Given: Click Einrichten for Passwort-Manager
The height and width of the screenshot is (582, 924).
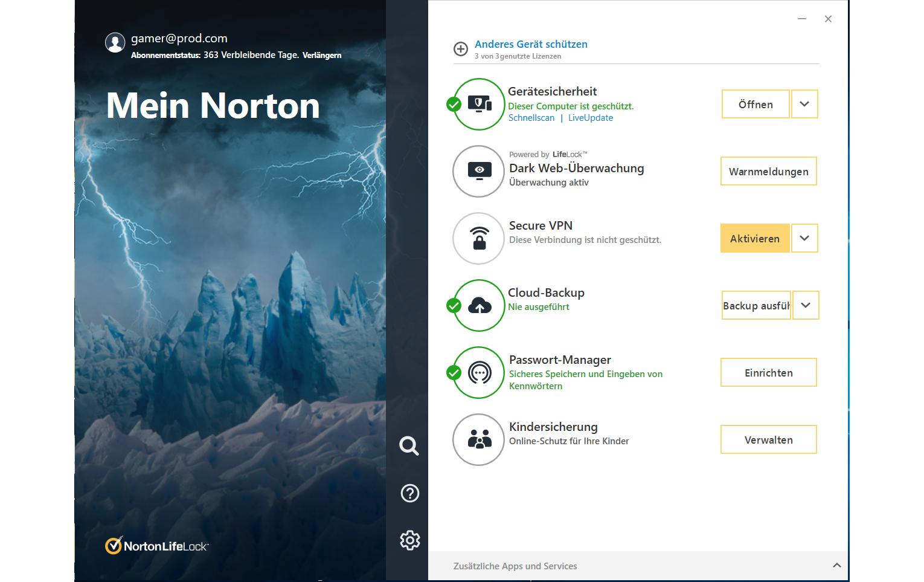Looking at the screenshot, I should point(768,372).
